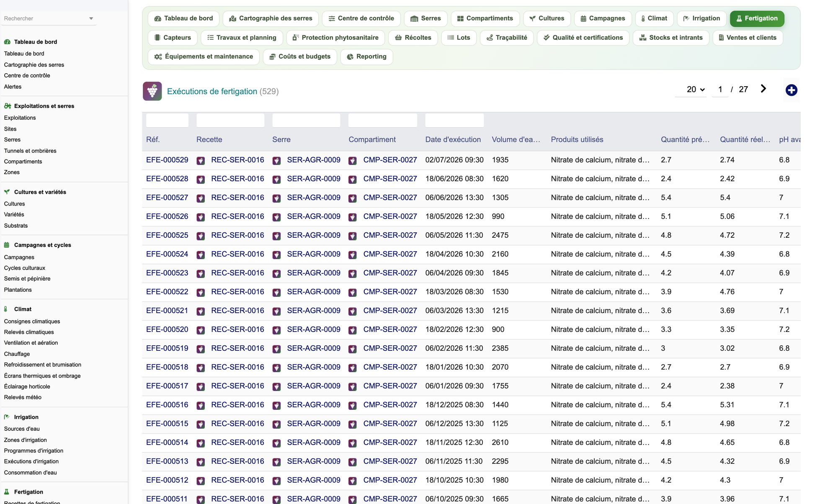Sort by Date d'exécution column header
815x504 pixels.
point(453,139)
